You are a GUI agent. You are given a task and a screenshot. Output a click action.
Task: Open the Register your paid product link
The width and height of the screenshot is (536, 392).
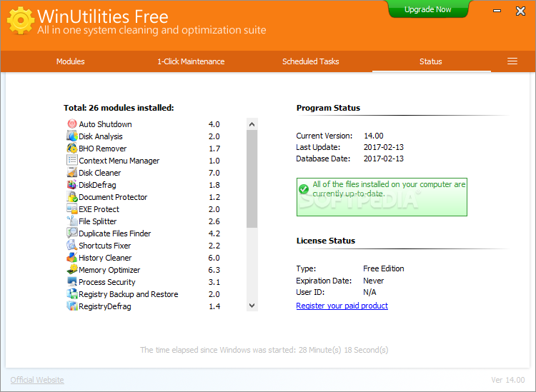coord(342,306)
